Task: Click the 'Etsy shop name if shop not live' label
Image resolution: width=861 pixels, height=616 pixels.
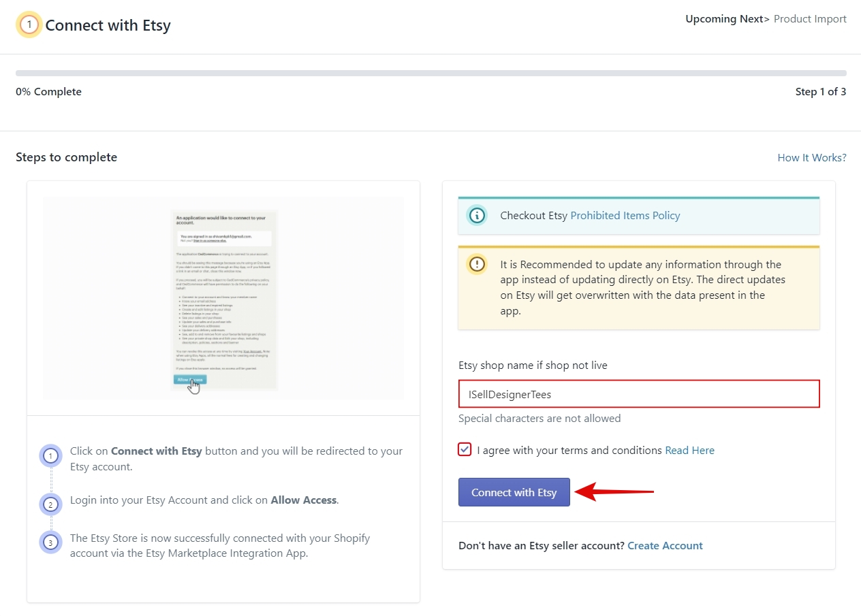Action: pyautogui.click(x=533, y=366)
